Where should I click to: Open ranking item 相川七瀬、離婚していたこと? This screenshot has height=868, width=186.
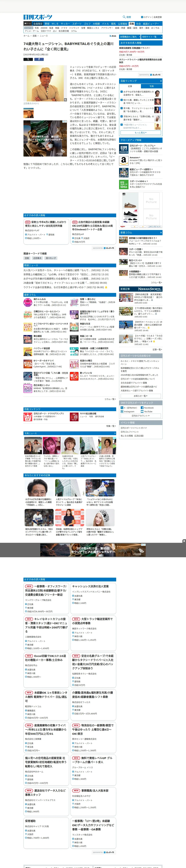139,101
